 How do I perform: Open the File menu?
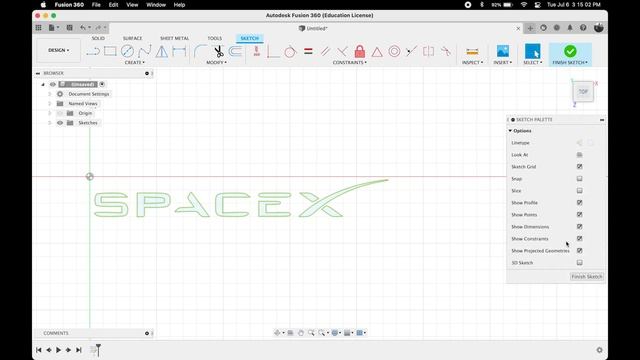click(96, 5)
